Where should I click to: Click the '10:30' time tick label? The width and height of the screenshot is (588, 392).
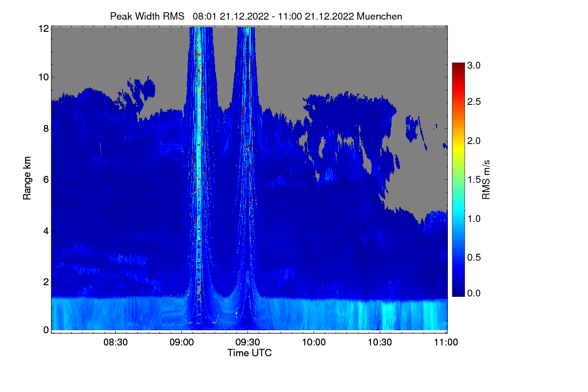(380, 343)
